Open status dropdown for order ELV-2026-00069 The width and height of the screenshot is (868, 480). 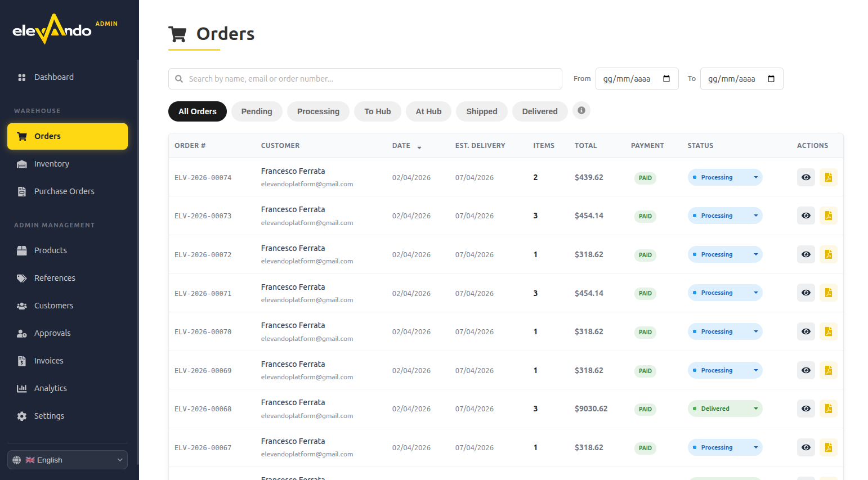(725, 370)
